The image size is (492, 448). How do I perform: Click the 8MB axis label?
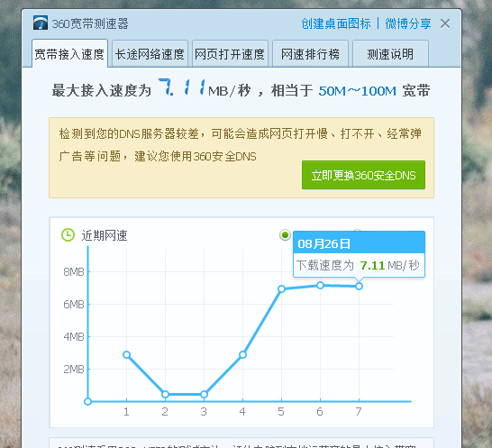[74, 272]
